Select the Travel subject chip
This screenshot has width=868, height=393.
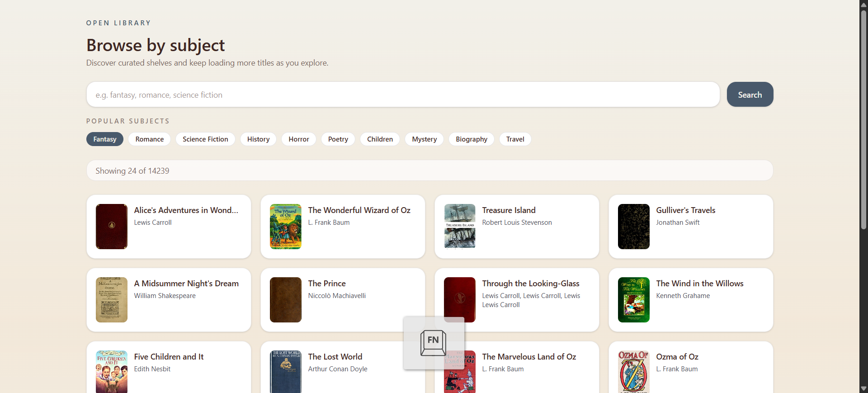515,139
